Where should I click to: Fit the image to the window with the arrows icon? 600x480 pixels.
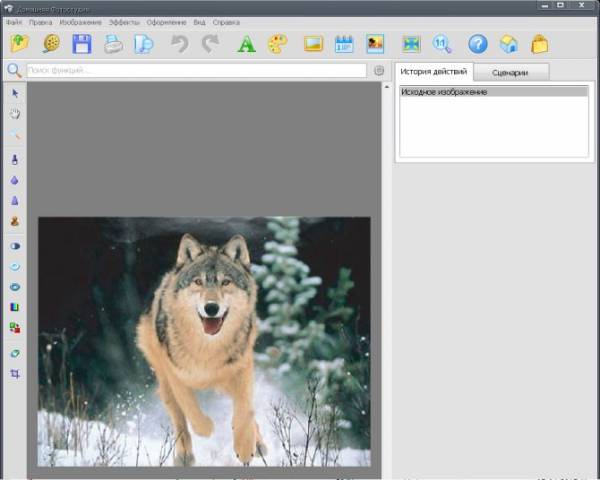pos(411,44)
